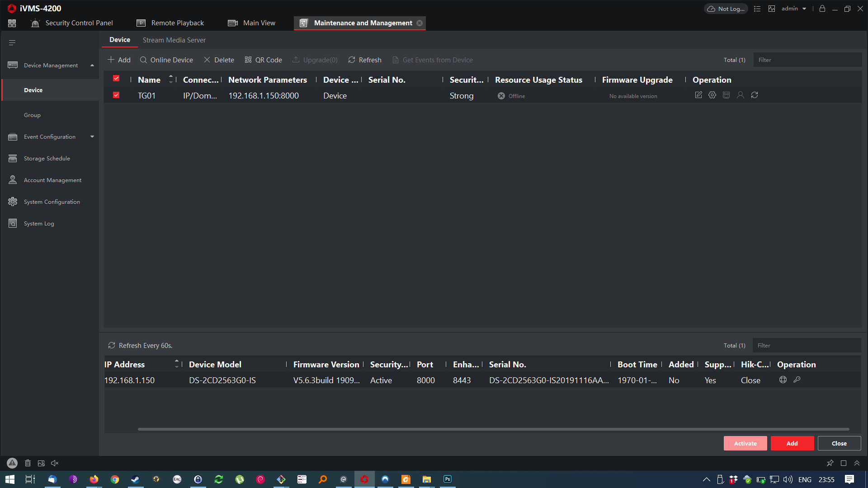Click the top device Filter input field
Image resolution: width=868 pixels, height=488 pixels.
(807, 60)
